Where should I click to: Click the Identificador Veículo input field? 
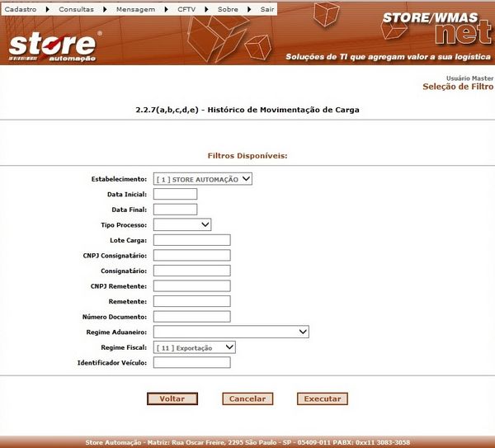(x=191, y=362)
